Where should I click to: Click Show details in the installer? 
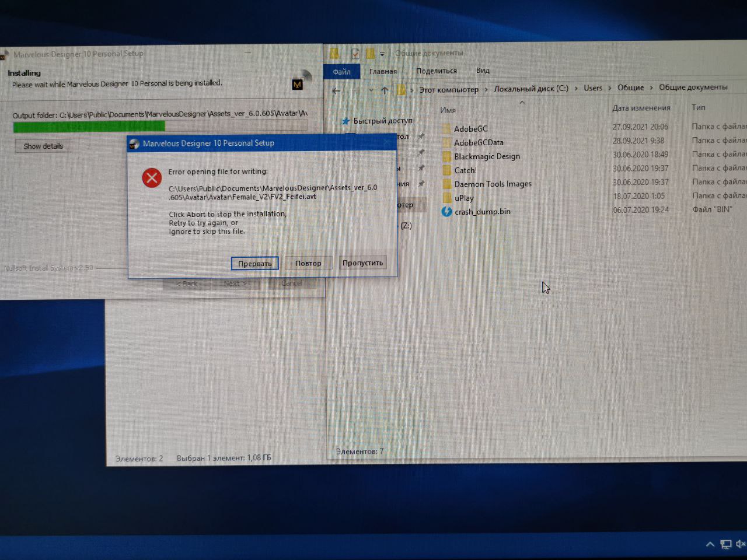tap(43, 146)
